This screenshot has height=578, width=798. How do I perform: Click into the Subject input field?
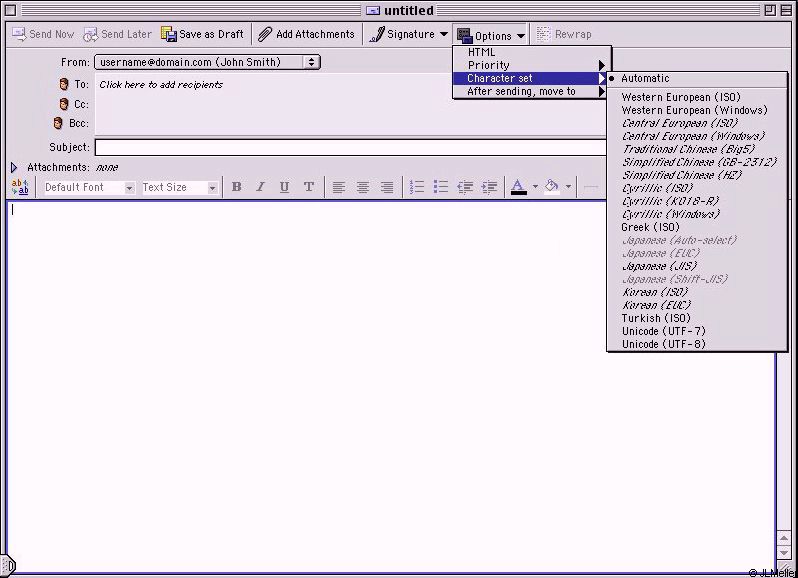tap(350, 147)
